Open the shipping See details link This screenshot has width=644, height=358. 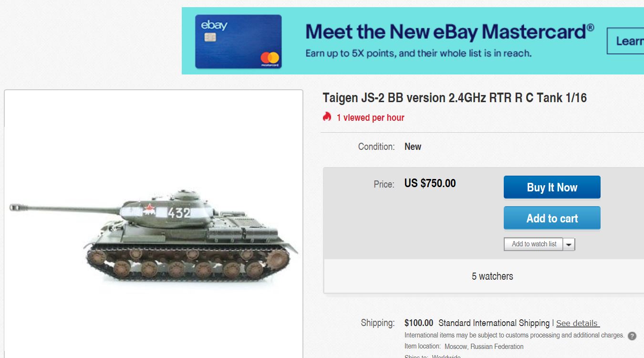click(577, 323)
